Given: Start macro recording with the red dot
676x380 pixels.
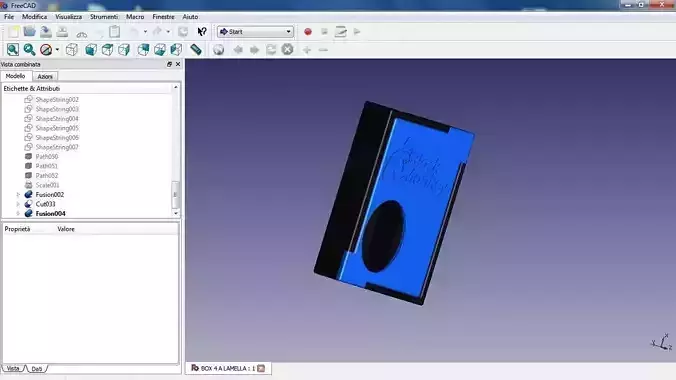Looking at the screenshot, I should click(308, 31).
